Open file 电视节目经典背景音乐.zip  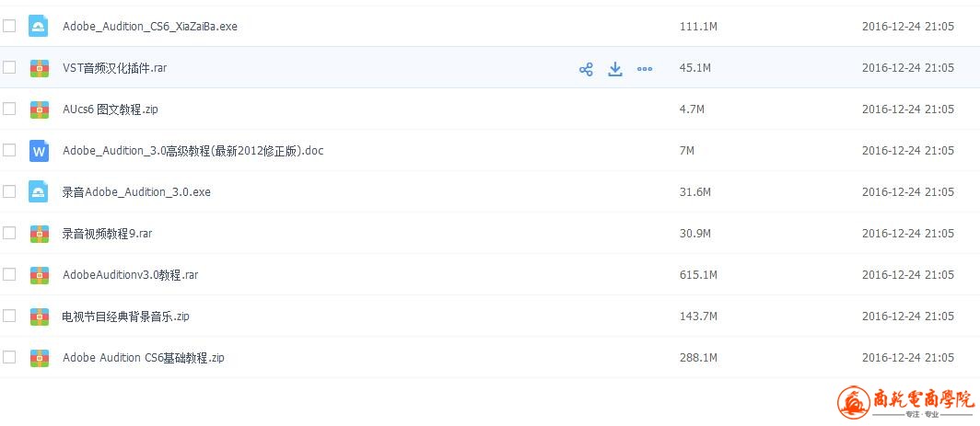(125, 317)
